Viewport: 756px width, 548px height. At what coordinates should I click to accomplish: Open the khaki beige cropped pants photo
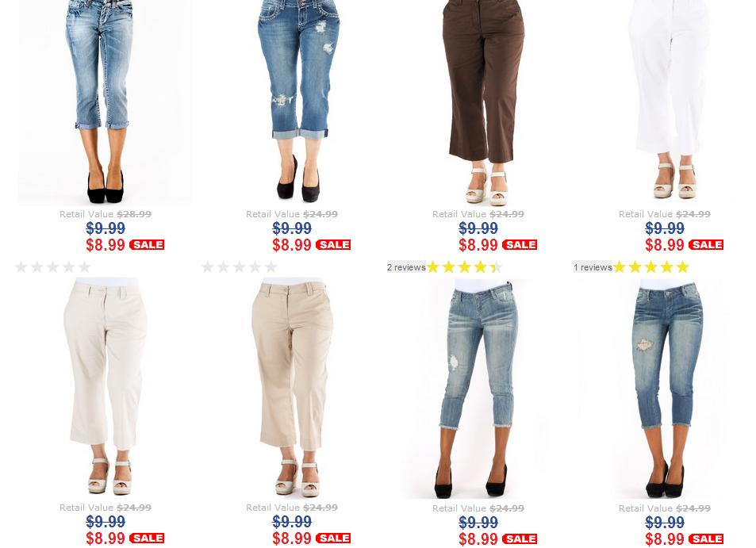coord(292,388)
